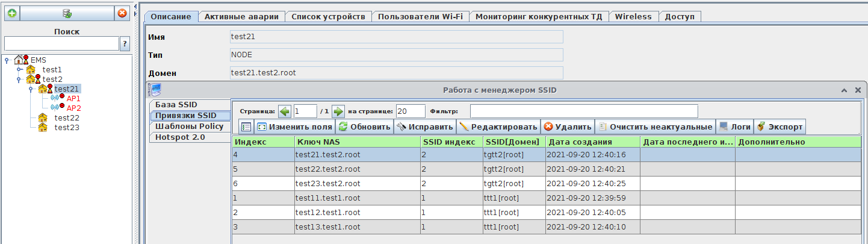
Task: Select access point AP1 in tree
Action: (x=73, y=98)
